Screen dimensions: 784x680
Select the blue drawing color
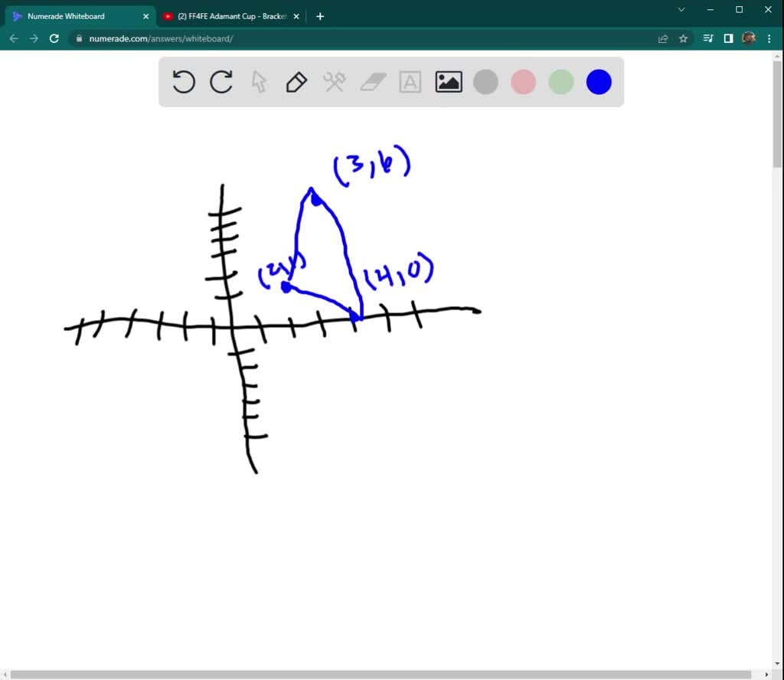599,82
